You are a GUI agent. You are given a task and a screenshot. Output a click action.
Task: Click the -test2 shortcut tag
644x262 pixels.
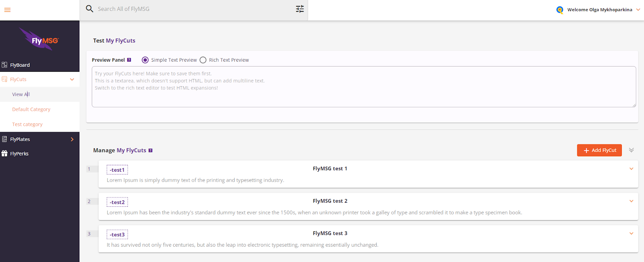point(117,202)
